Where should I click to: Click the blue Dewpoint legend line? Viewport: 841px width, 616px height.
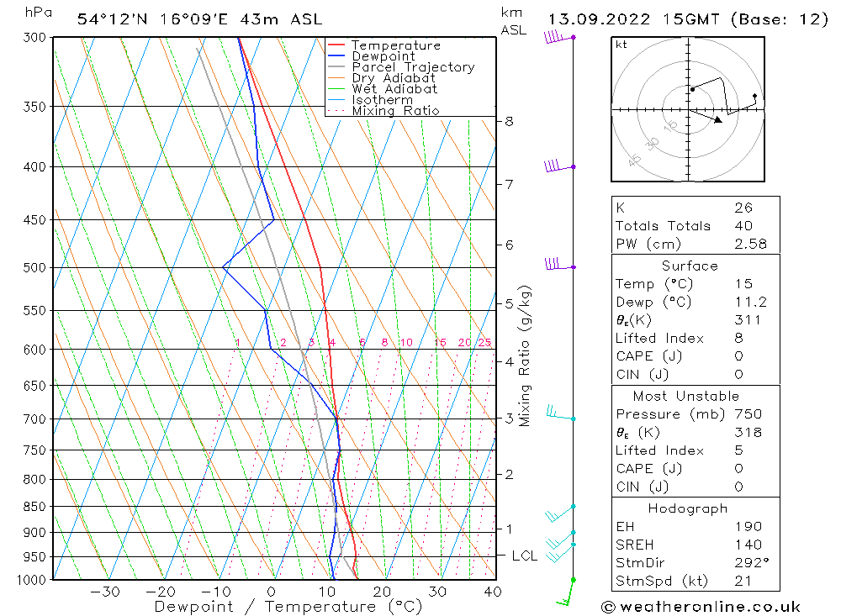pos(336,55)
